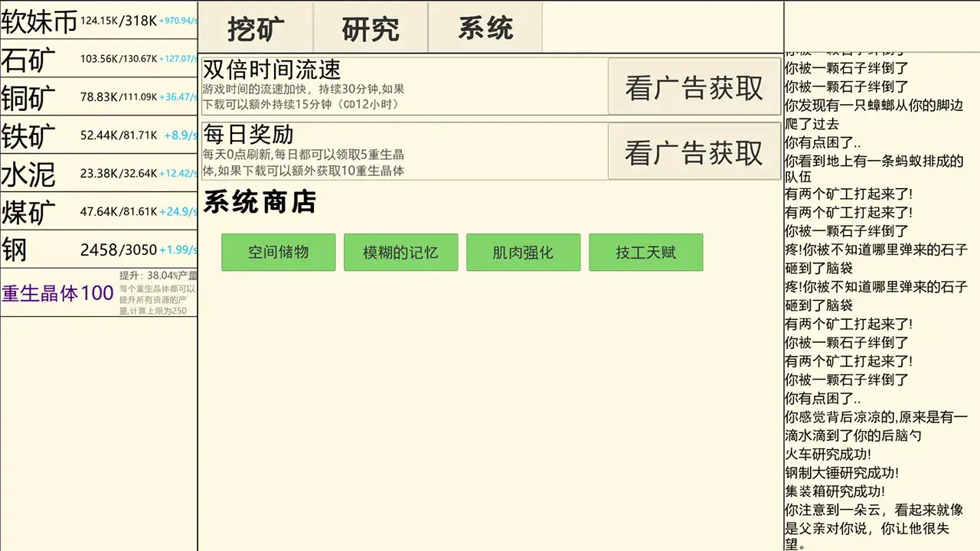The height and width of the screenshot is (551, 980).
Task: Purchase the 模糊的记忆 upgrade
Action: [401, 252]
